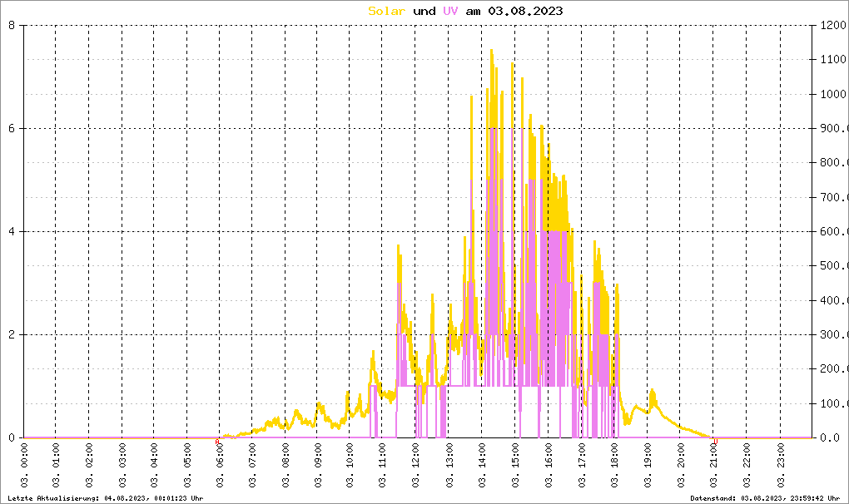
Task: Click the time axis label '03. 02:00'
Action: coord(89,465)
